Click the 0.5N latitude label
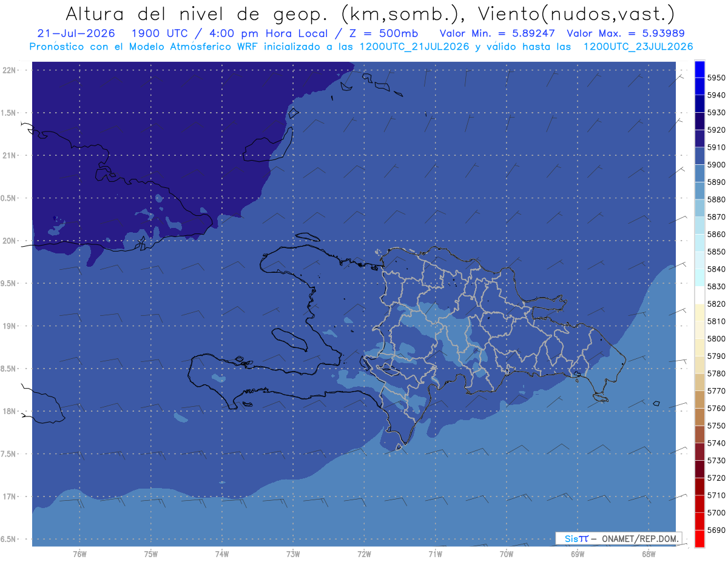728x562 pixels. [7, 198]
